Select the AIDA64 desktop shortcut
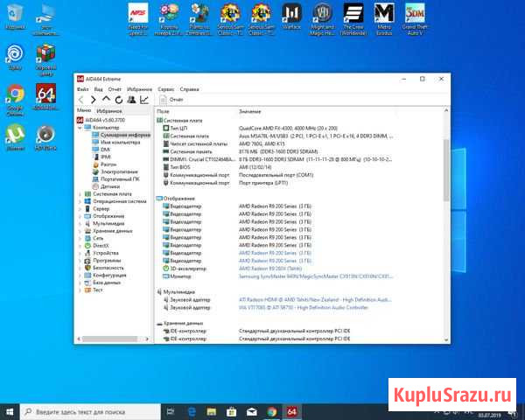 click(x=46, y=97)
